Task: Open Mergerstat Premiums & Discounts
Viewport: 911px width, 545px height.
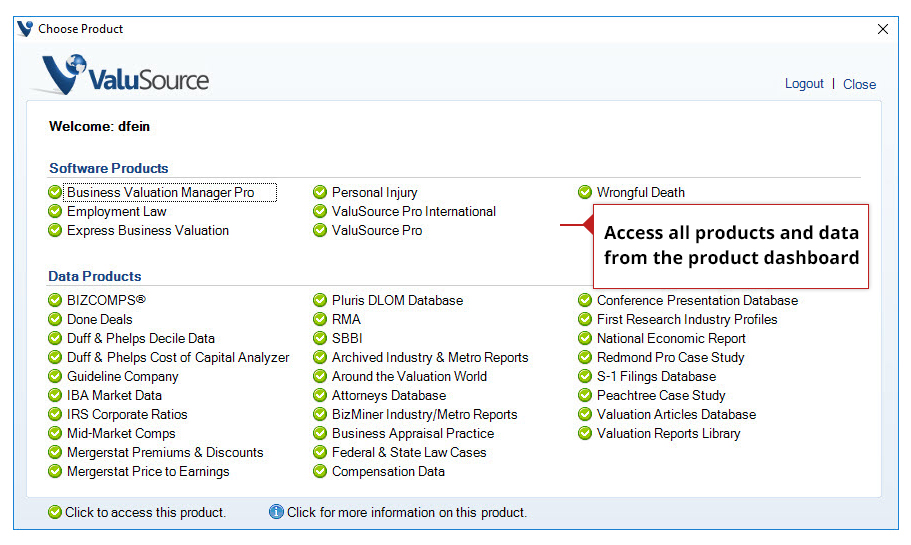Action: pyautogui.click(x=165, y=452)
